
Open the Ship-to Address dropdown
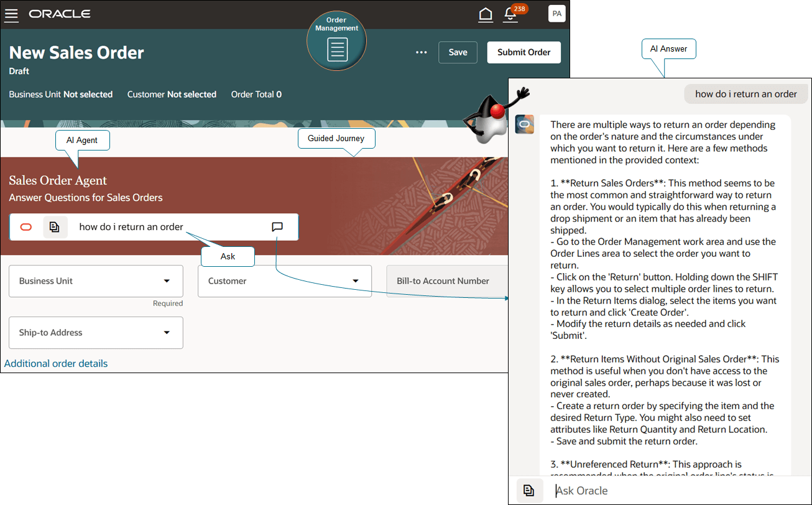pos(96,333)
